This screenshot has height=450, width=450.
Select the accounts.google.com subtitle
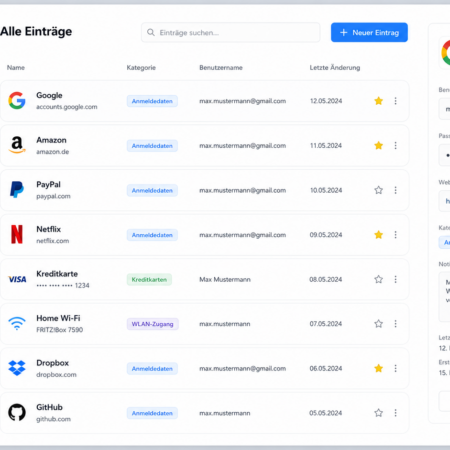coord(67,107)
